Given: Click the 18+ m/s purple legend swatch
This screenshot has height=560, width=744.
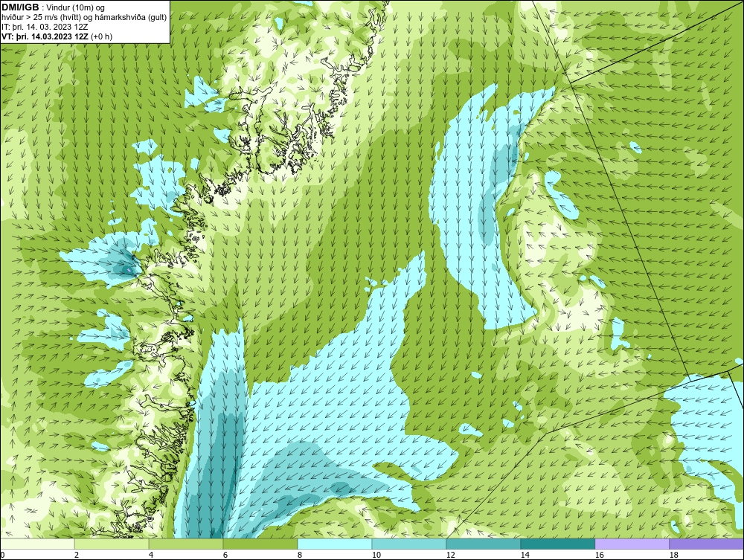Looking at the screenshot, I should tap(707, 544).
